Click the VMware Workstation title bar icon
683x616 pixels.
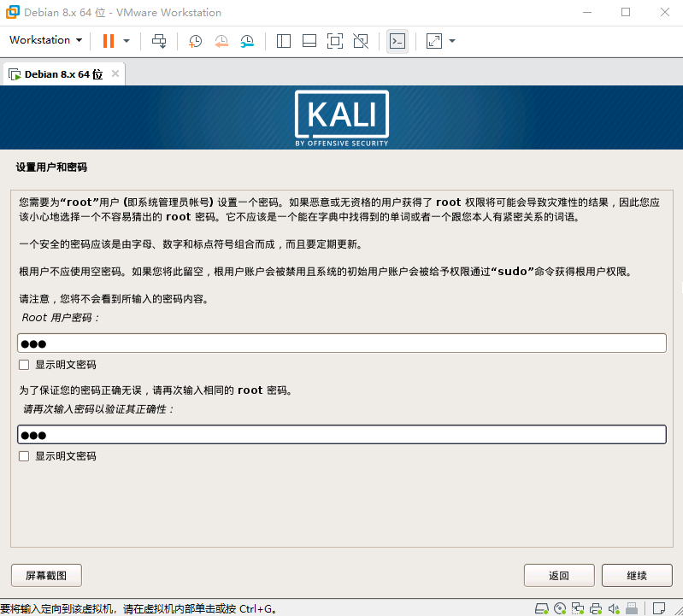click(x=13, y=12)
